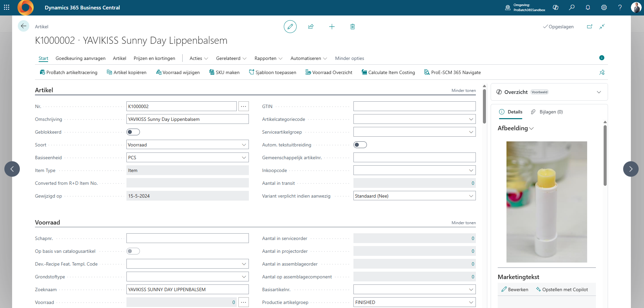Open the Serviceartikelgroep dropdown
This screenshot has width=644, height=308.
(471, 132)
